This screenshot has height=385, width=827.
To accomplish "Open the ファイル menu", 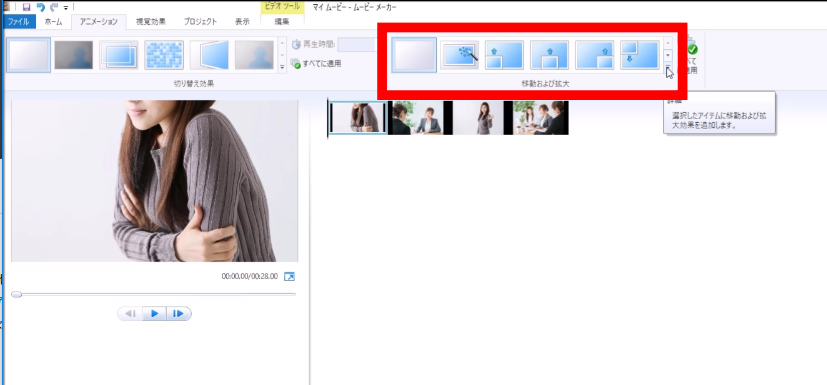I will tap(18, 22).
